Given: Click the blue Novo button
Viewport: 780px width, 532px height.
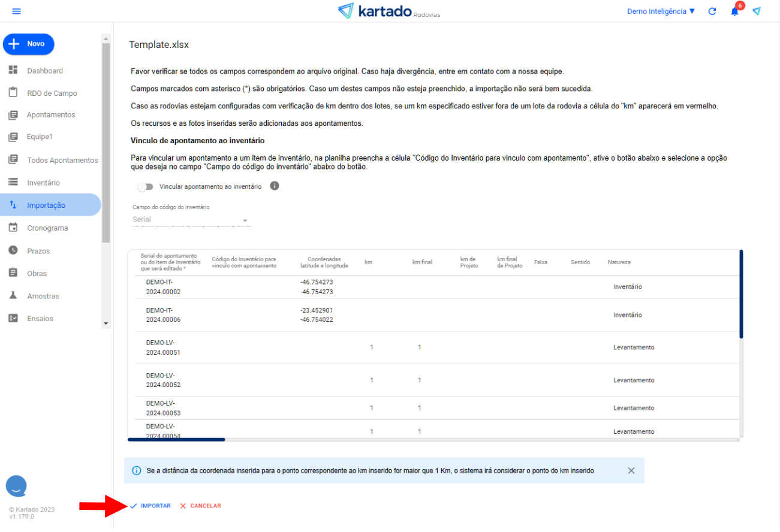Looking at the screenshot, I should [29, 44].
